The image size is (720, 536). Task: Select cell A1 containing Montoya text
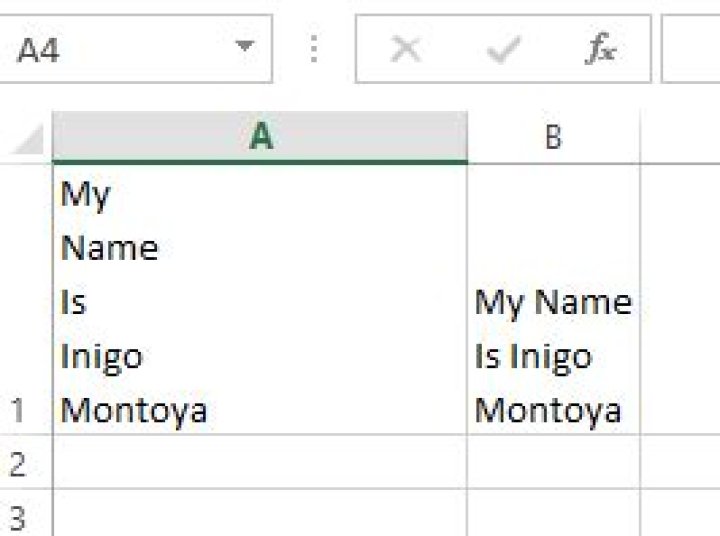pos(260,299)
